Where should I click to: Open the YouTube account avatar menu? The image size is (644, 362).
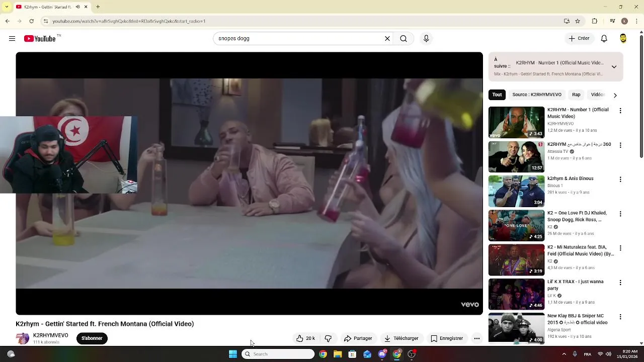pyautogui.click(x=623, y=39)
